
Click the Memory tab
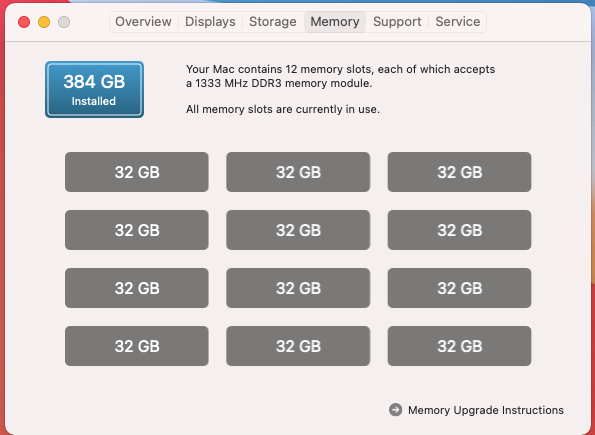pyautogui.click(x=335, y=22)
